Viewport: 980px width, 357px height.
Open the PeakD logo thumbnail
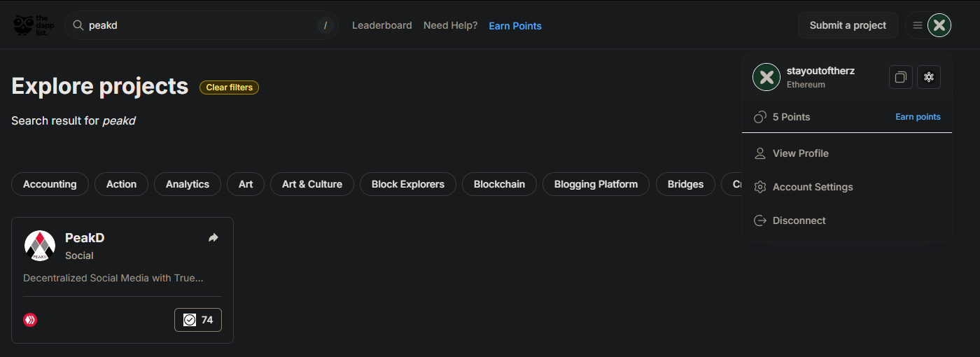(x=40, y=246)
